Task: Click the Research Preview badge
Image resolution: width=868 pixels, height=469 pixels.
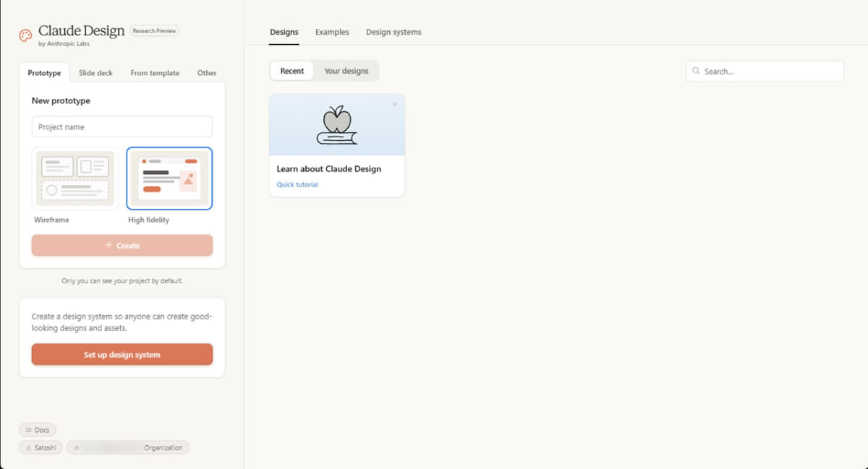Action: [154, 31]
